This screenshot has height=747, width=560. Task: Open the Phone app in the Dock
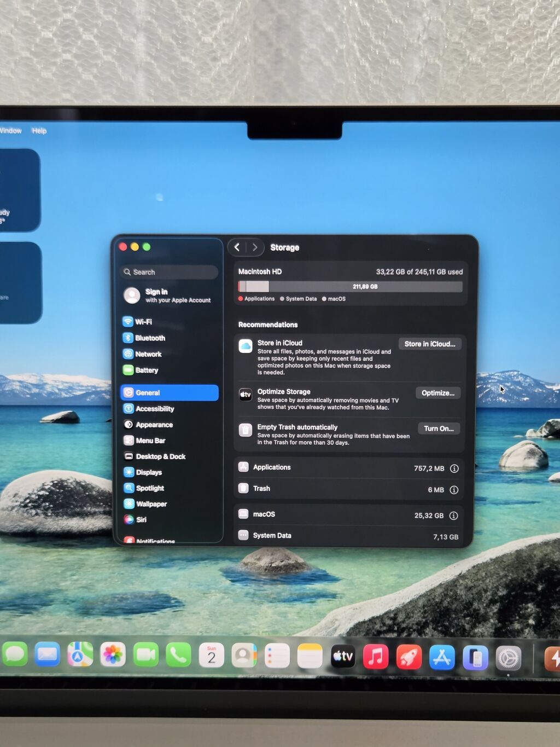(x=178, y=655)
